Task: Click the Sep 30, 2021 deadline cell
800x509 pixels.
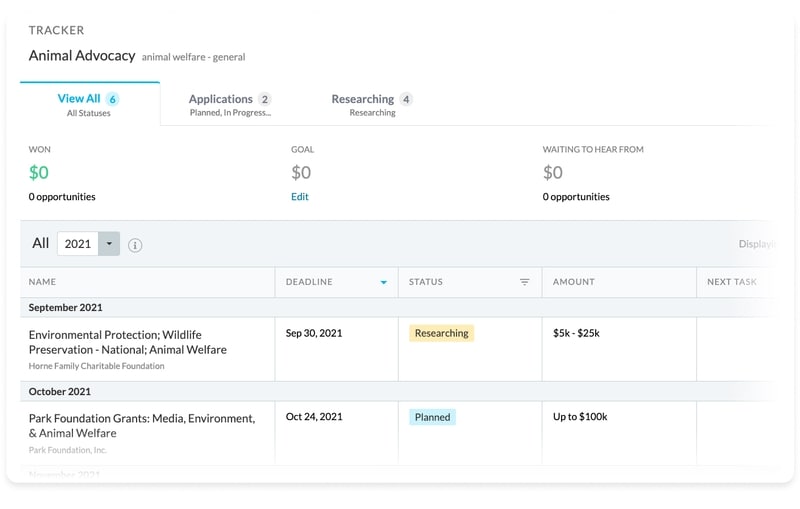Action: point(314,333)
